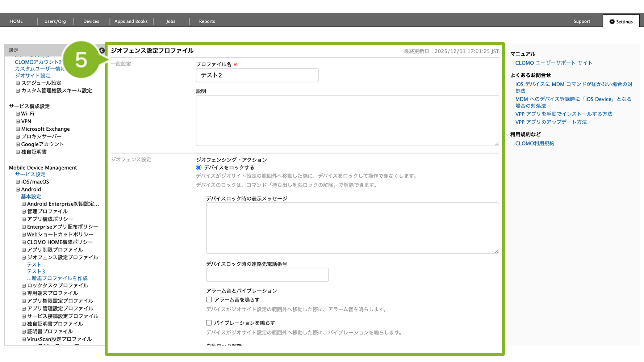The image size is (644, 362).
Task: Expand the iOS/macOS tree node
Action: point(18,182)
